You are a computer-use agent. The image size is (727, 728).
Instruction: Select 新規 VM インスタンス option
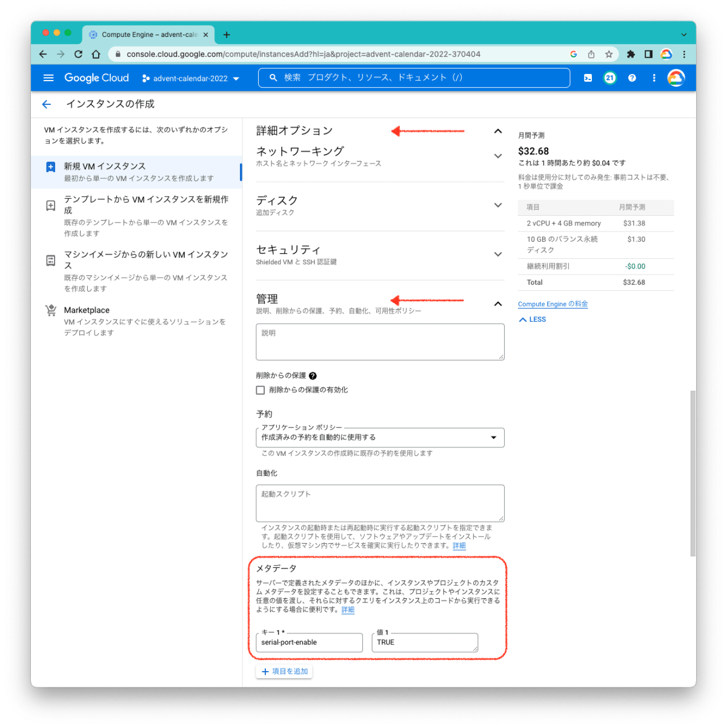pos(137,172)
